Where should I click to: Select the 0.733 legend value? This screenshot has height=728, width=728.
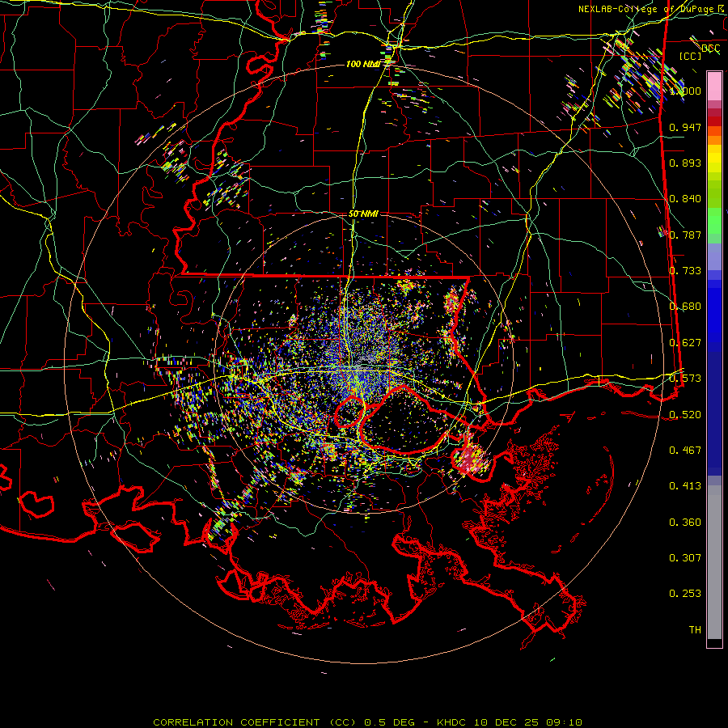[685, 271]
